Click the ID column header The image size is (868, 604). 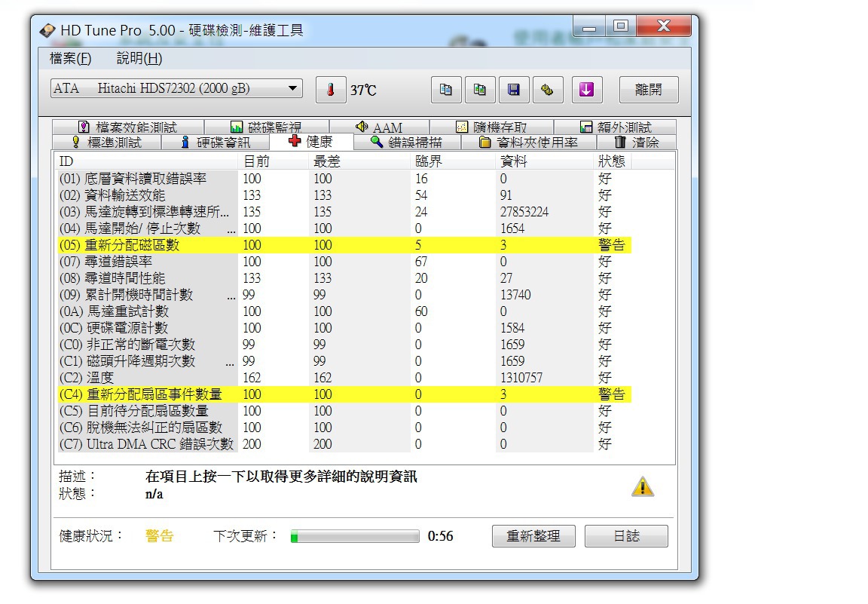pyautogui.click(x=147, y=161)
